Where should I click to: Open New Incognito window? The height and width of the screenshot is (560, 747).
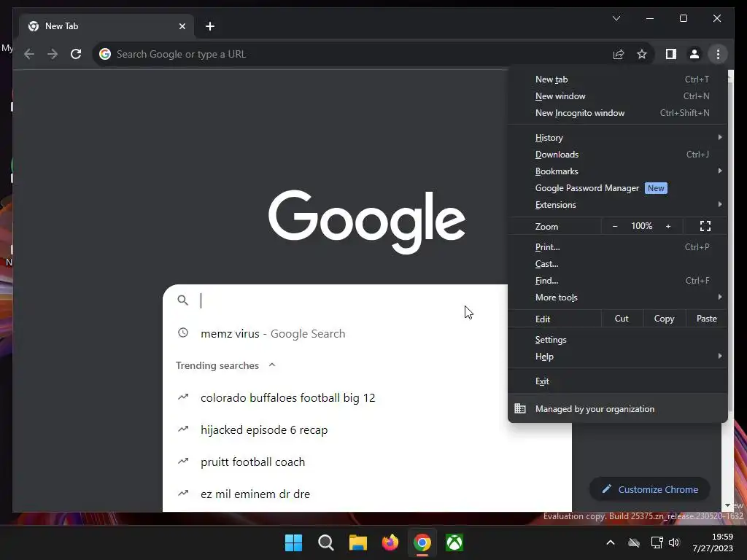coord(618,113)
